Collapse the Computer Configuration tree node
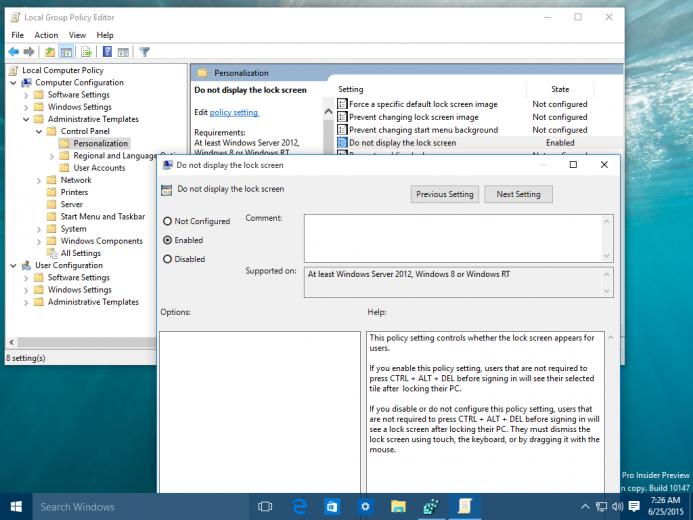Screen dimensions: 693x520 (13, 83)
